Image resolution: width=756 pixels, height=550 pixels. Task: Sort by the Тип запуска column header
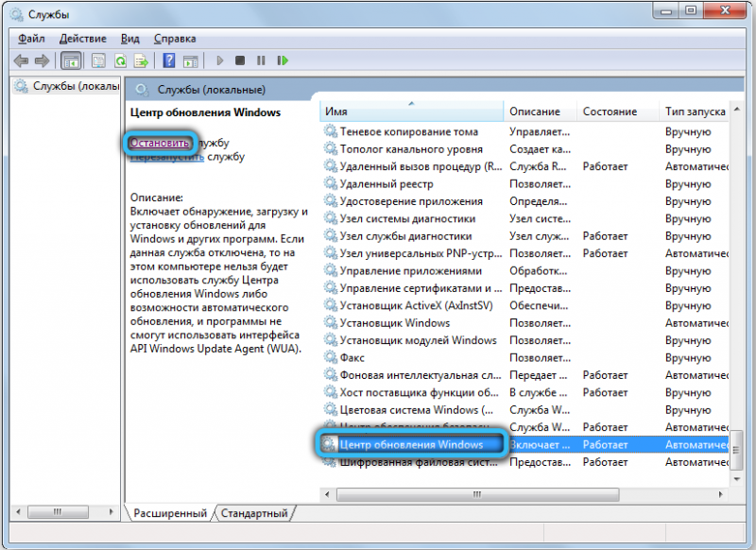(695, 112)
